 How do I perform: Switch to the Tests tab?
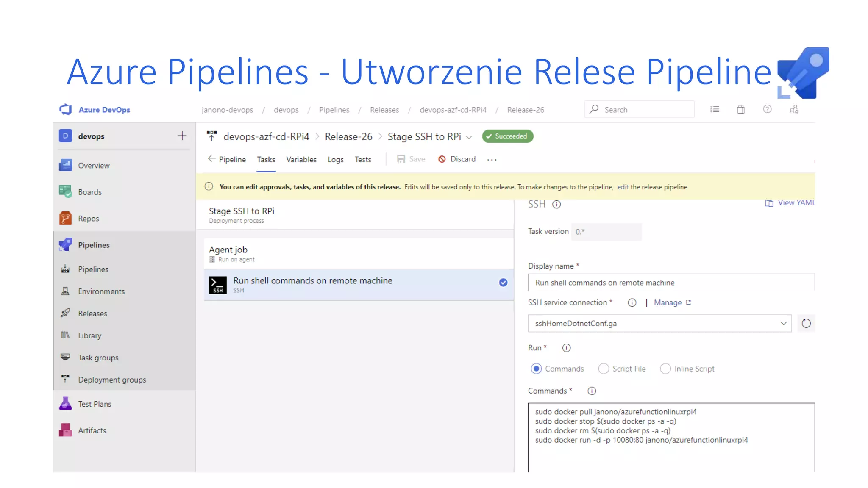tap(363, 159)
